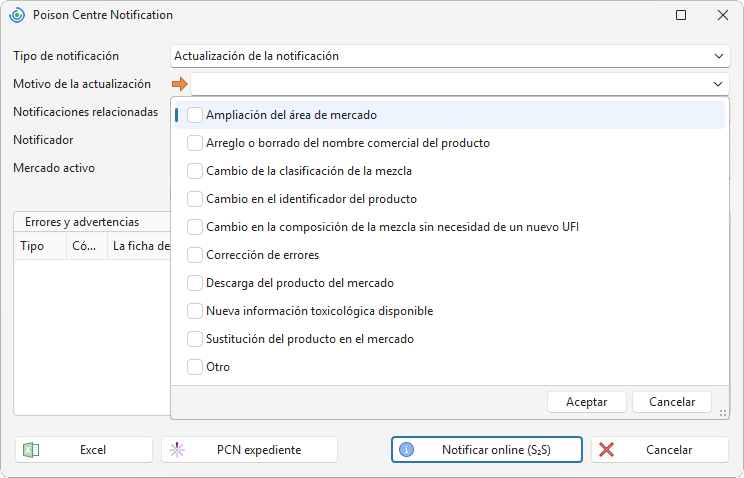Select the Corrección de errores checkbox
The width and height of the screenshot is (744, 478).
pyautogui.click(x=195, y=255)
